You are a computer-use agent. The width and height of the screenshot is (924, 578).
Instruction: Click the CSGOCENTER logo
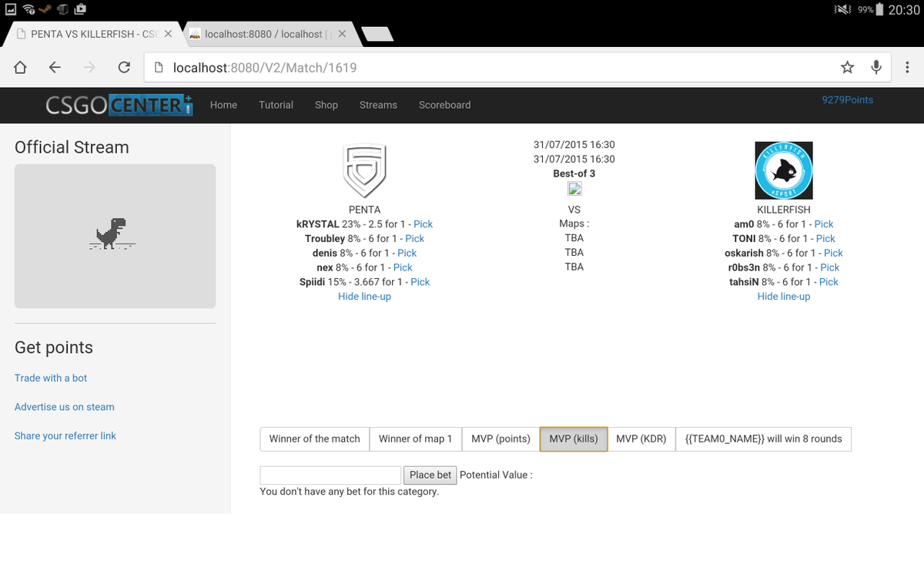(x=119, y=105)
